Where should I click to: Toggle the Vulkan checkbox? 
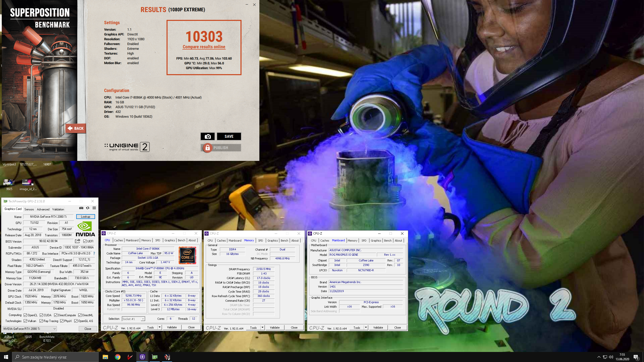point(25,321)
